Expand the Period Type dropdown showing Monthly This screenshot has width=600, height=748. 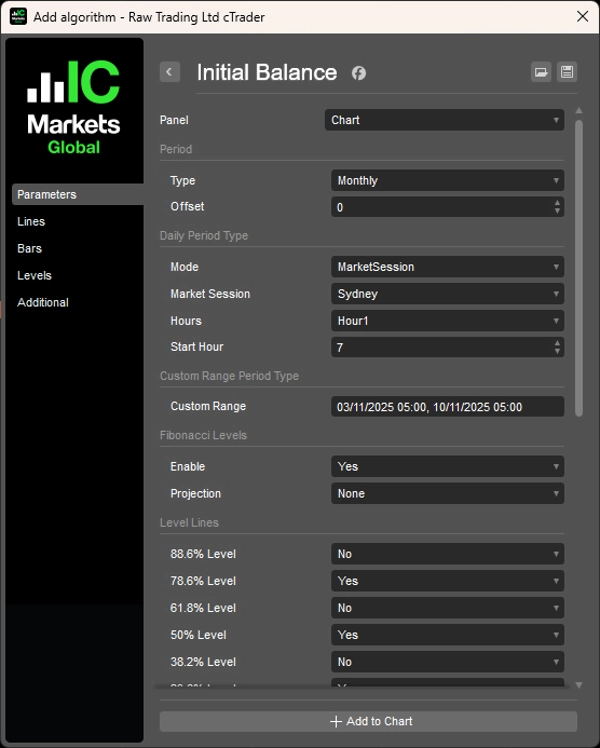click(447, 181)
